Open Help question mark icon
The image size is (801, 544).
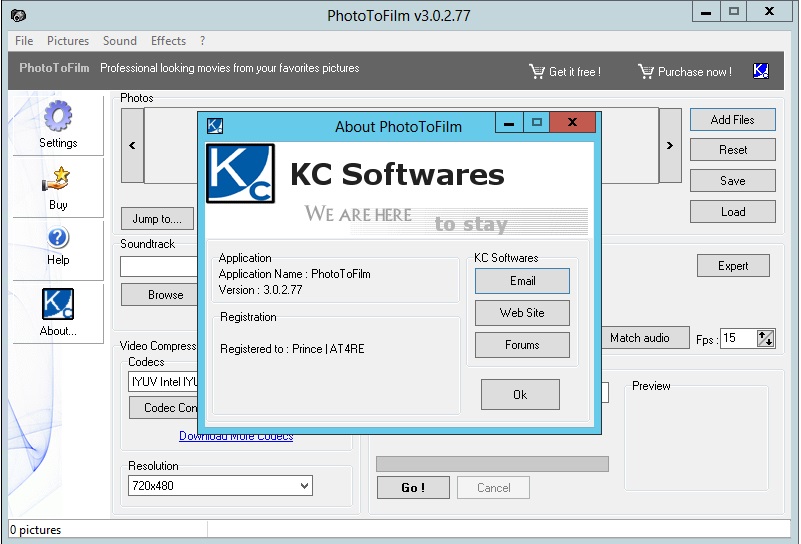pos(58,238)
